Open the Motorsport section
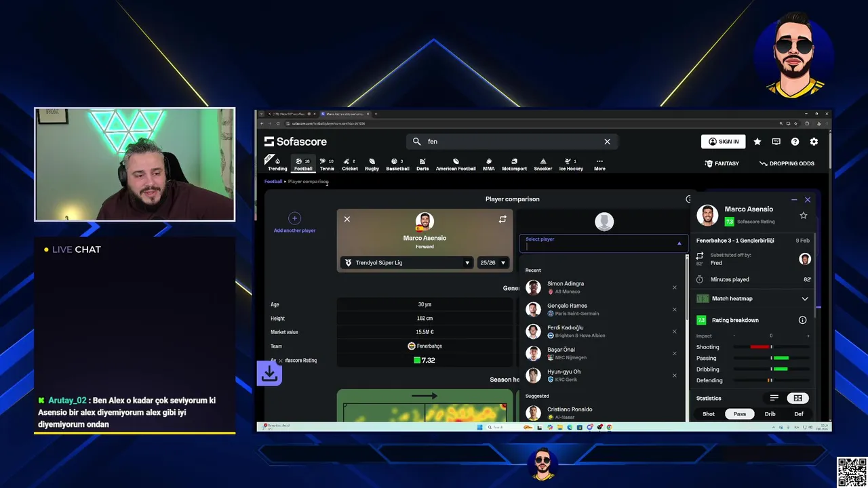The image size is (868, 488). click(x=514, y=164)
